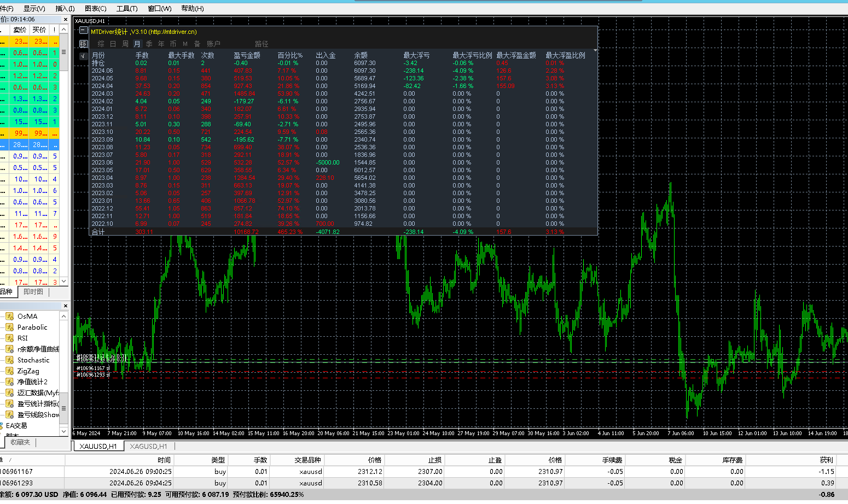Open the 图表(C) menu
Image resolution: width=848 pixels, height=504 pixels.
point(96,8)
